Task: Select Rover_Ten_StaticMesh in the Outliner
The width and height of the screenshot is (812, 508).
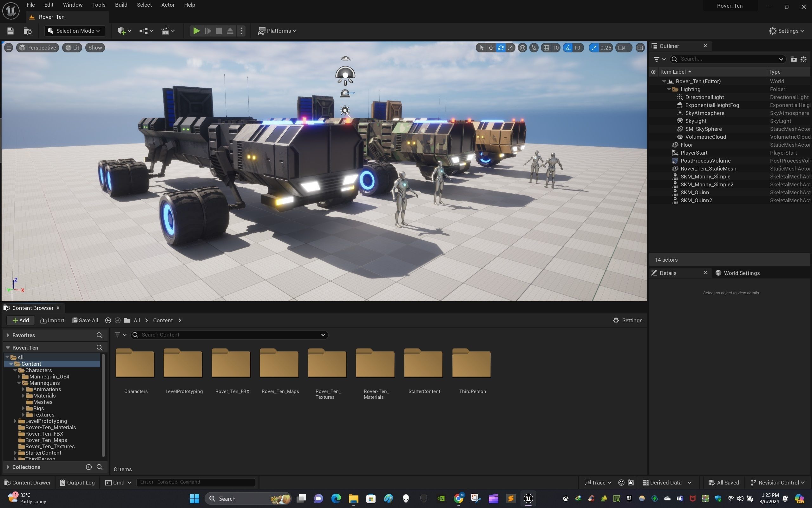Action: (x=708, y=169)
